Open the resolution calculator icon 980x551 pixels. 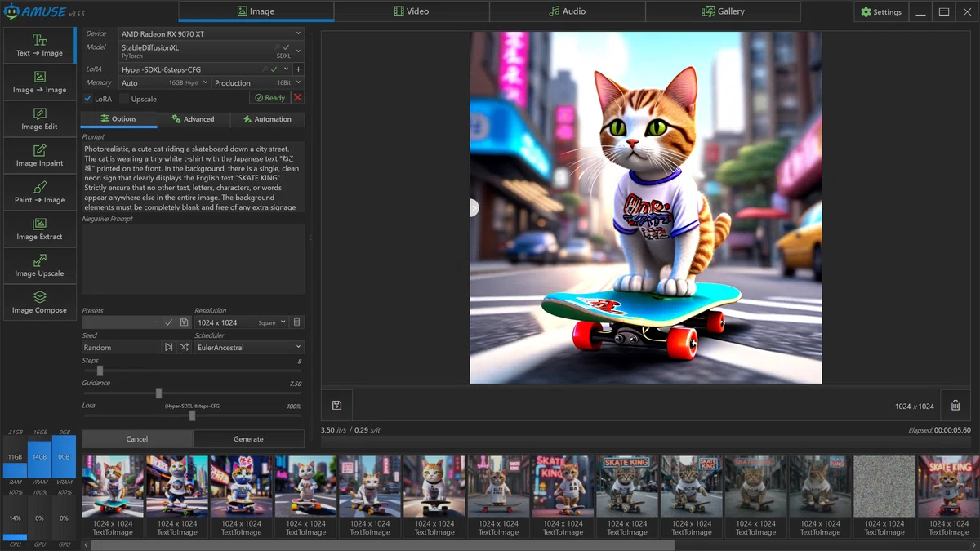(x=297, y=322)
